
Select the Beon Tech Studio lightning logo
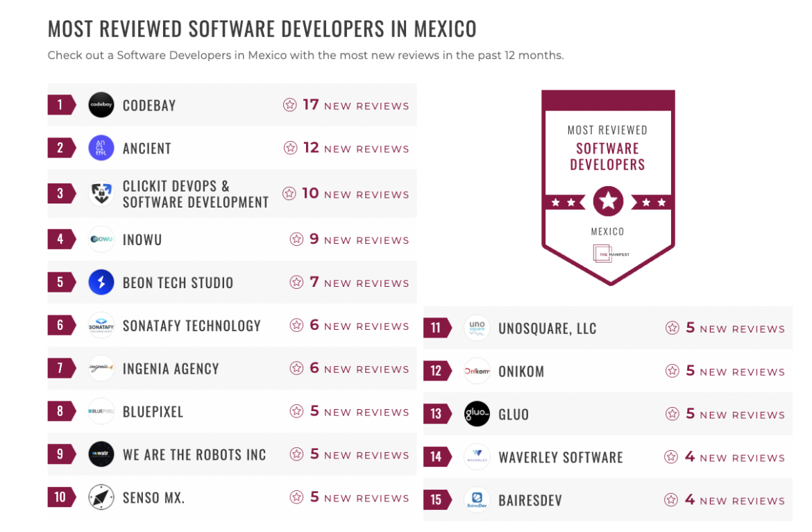[101, 282]
